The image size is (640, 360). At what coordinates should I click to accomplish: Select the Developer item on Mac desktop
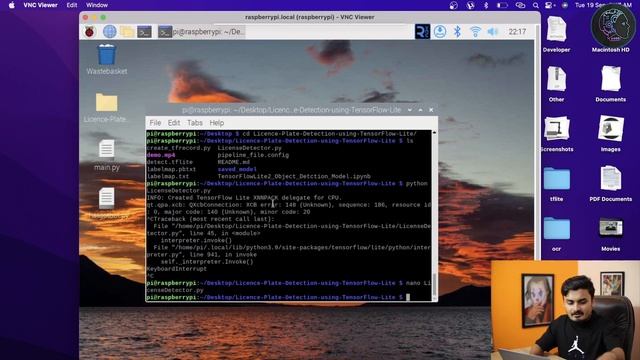[556, 34]
